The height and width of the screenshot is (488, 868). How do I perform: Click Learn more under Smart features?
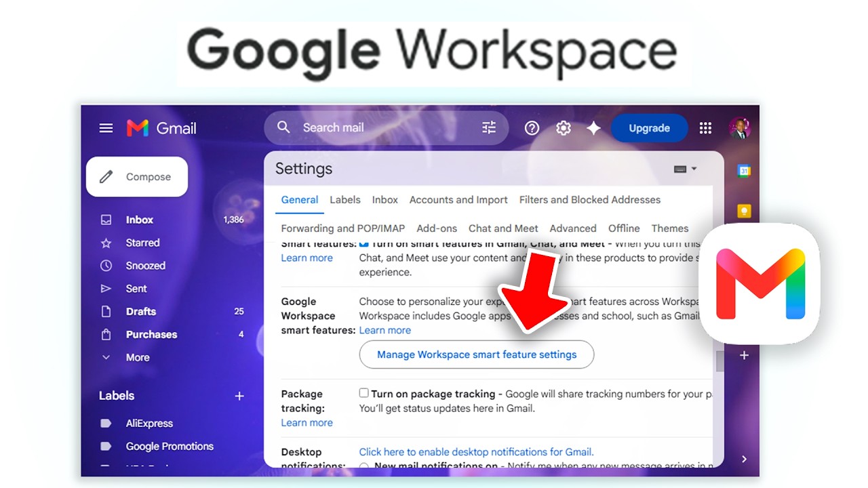tap(307, 258)
